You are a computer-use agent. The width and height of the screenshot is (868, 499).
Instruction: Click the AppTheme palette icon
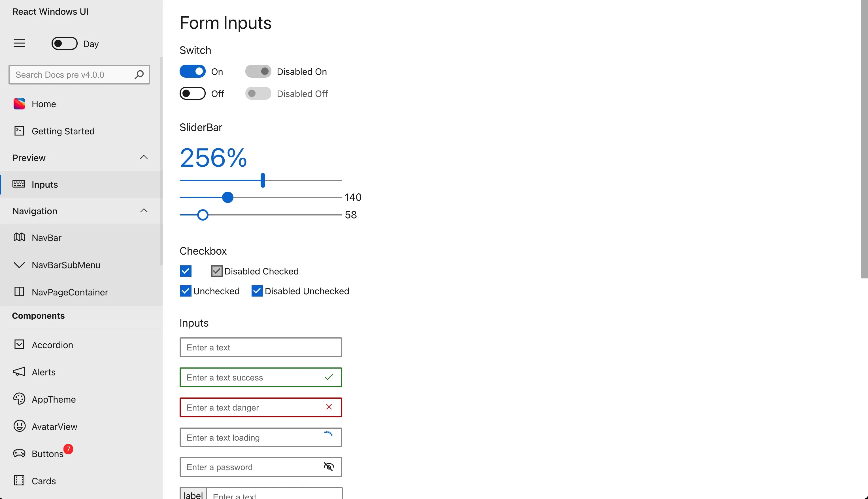pos(19,399)
